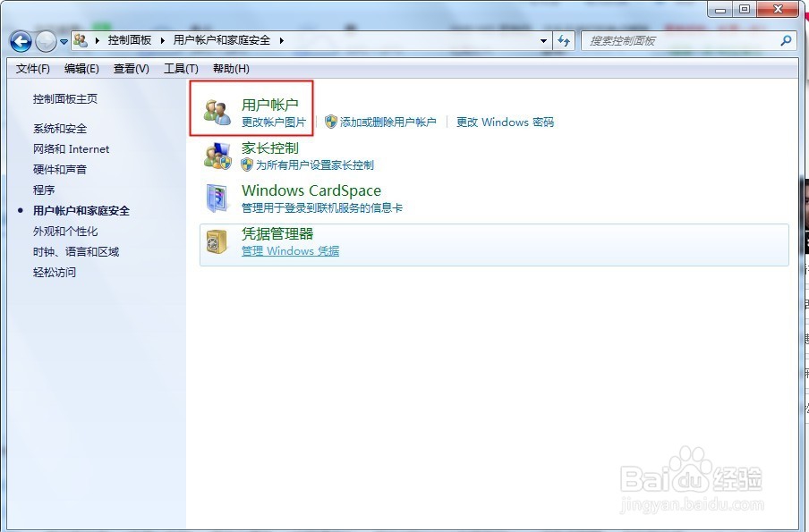Open the 帮助(H) menu

pyautogui.click(x=231, y=69)
